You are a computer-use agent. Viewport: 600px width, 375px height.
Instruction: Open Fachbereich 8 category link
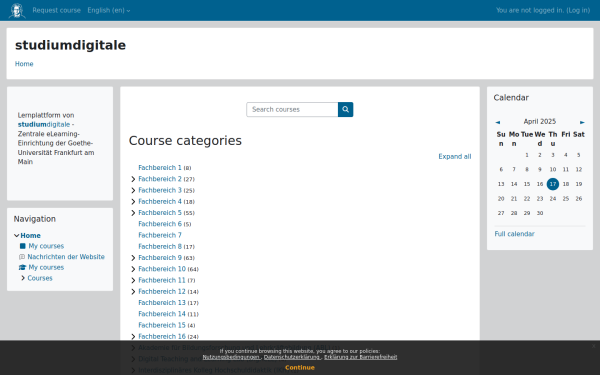coord(160,246)
